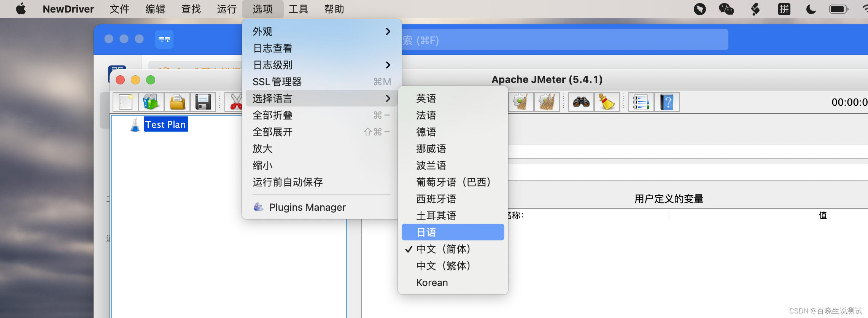
Task: Select 英语 language option
Action: click(453, 98)
